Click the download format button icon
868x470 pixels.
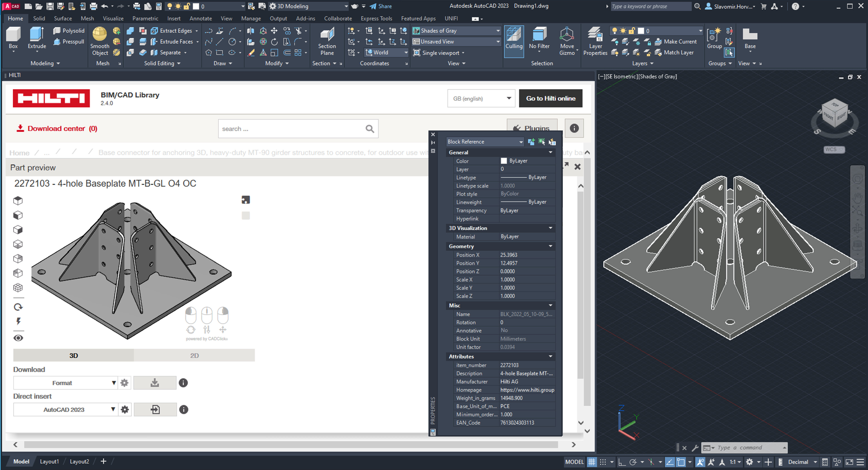pyautogui.click(x=155, y=383)
